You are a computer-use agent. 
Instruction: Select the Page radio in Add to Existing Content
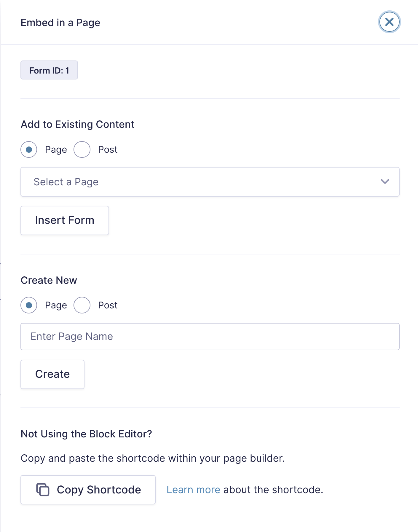click(29, 149)
